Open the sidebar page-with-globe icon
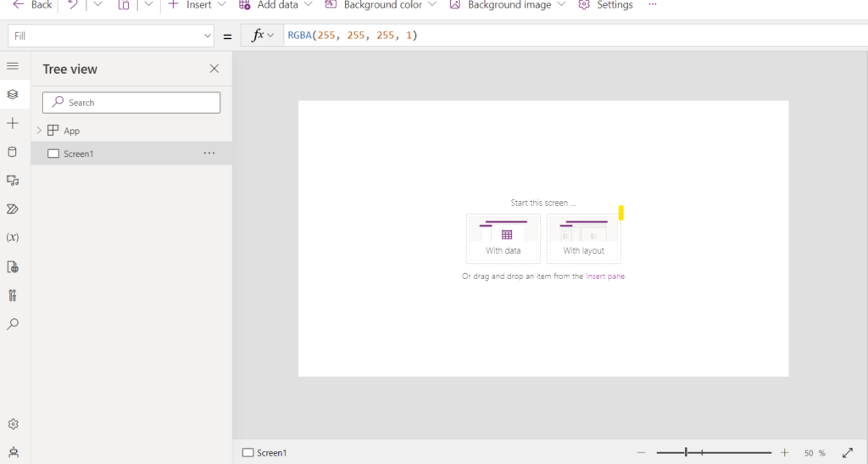This screenshot has width=868, height=464. click(13, 267)
